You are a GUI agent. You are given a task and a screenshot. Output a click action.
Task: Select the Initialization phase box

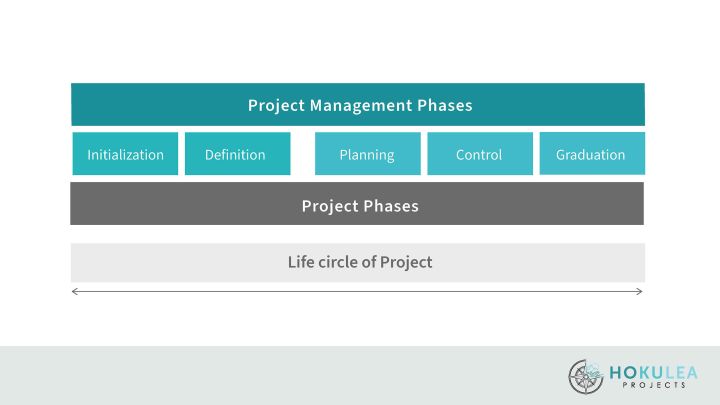pos(125,154)
